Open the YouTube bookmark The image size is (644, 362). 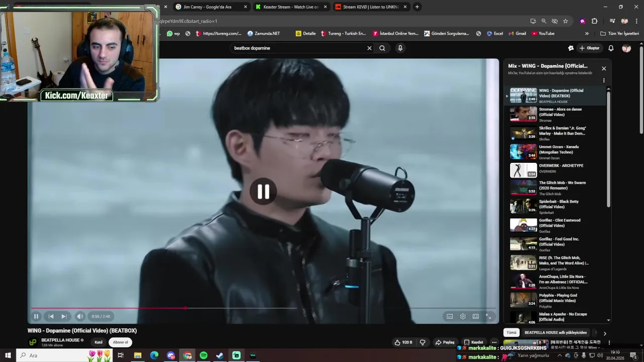543,34
